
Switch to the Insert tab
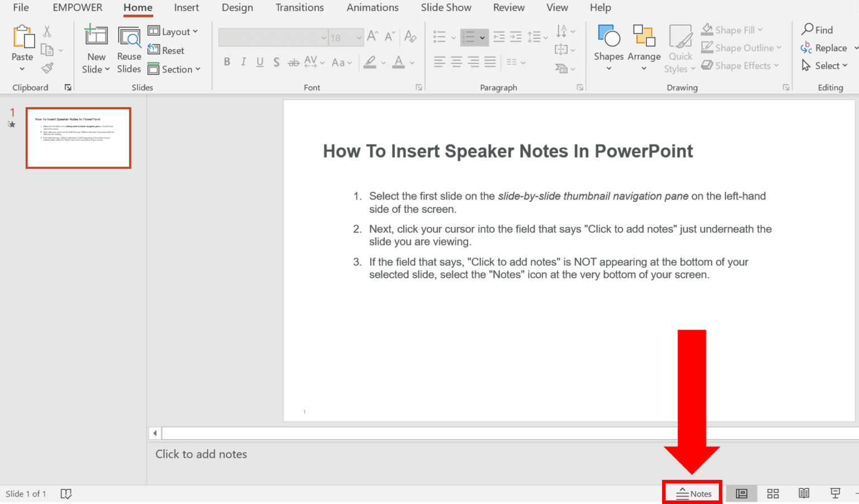pyautogui.click(x=186, y=8)
